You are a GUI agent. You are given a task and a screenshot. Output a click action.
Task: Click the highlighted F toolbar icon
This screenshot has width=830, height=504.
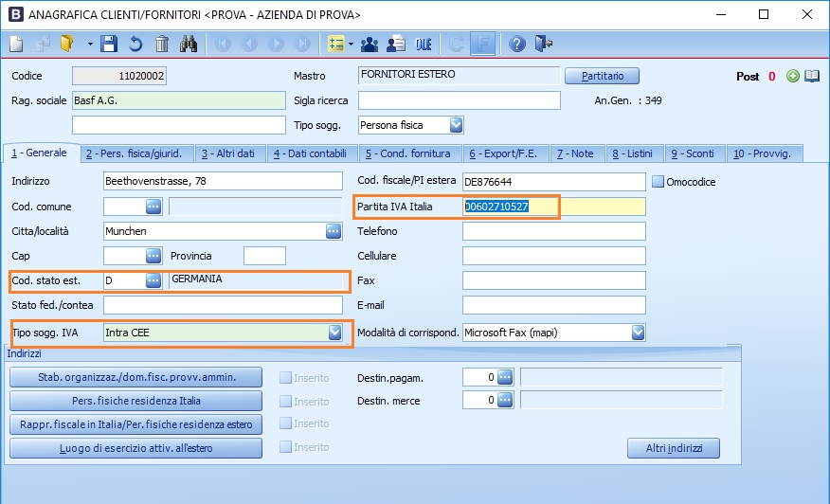pos(483,44)
